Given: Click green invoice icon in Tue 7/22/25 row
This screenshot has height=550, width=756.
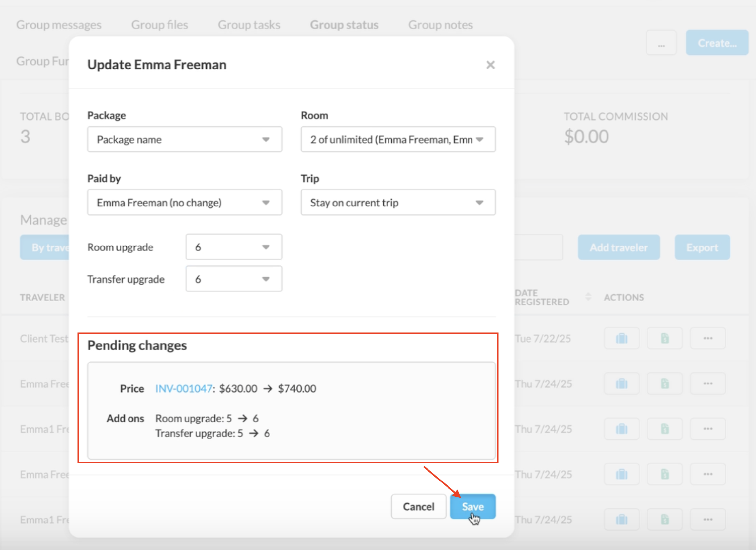Looking at the screenshot, I should 665,339.
